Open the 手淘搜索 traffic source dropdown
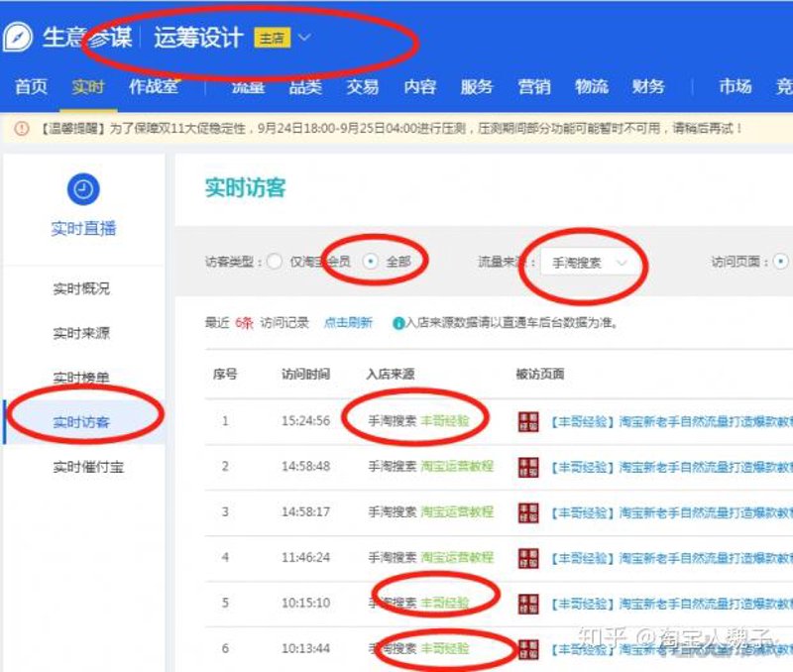Image resolution: width=793 pixels, height=672 pixels. pyautogui.click(x=589, y=263)
